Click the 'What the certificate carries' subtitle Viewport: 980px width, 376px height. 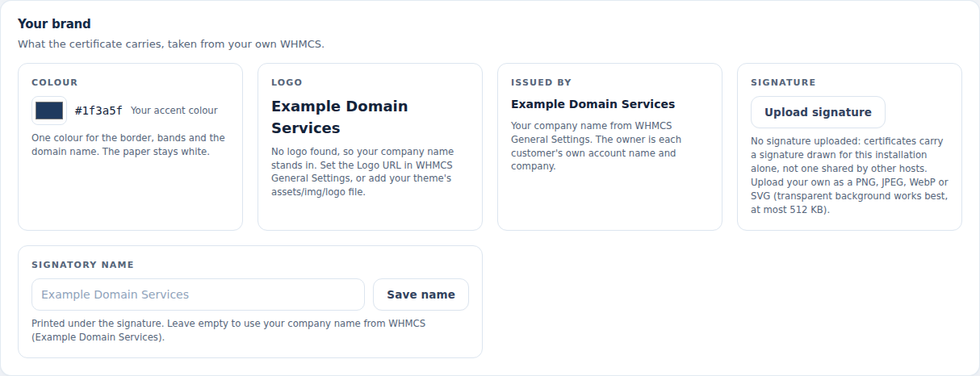(x=171, y=44)
